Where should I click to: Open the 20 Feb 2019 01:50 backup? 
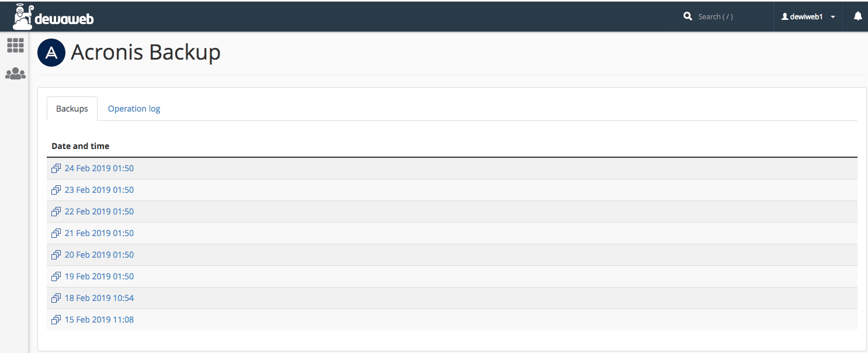coord(99,255)
